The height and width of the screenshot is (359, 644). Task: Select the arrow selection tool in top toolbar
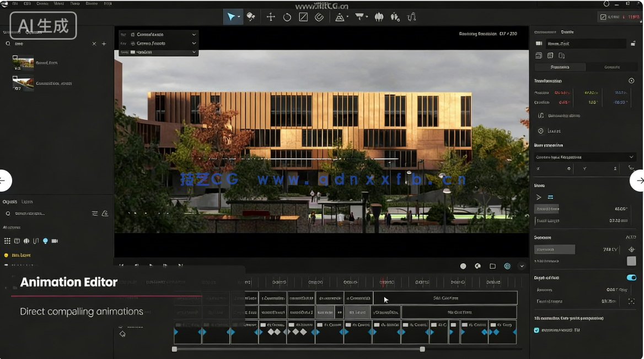(x=232, y=17)
